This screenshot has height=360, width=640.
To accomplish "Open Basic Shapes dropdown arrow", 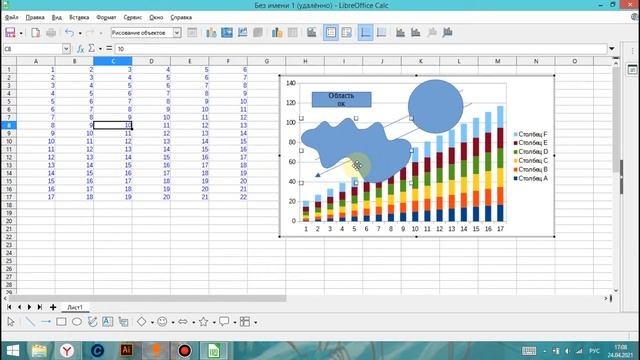I will (x=152, y=322).
